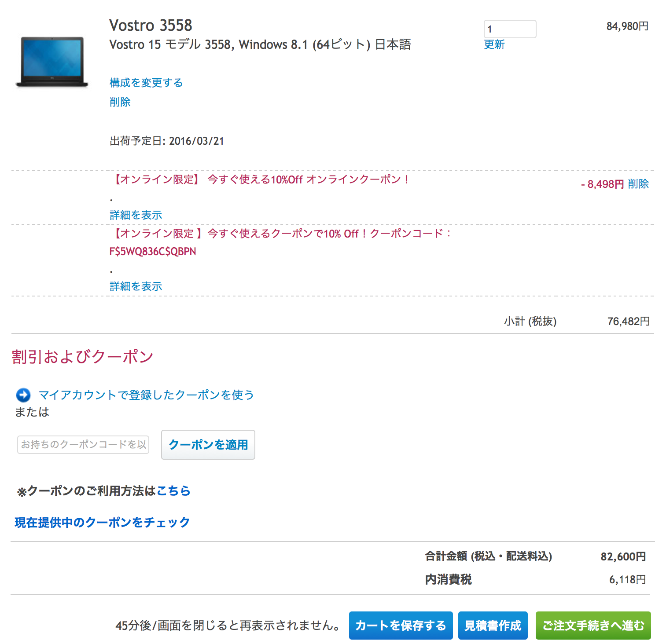Click the 内消費税 label
This screenshot has height=644, width=655.
click(x=449, y=580)
